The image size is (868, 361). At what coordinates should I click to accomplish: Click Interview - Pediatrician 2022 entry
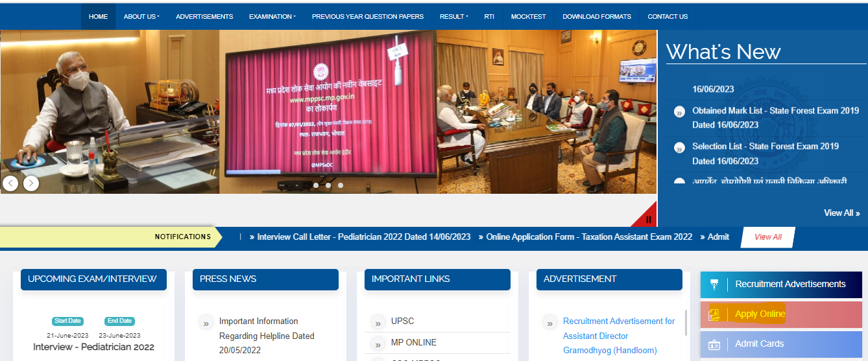pyautogui.click(x=94, y=347)
